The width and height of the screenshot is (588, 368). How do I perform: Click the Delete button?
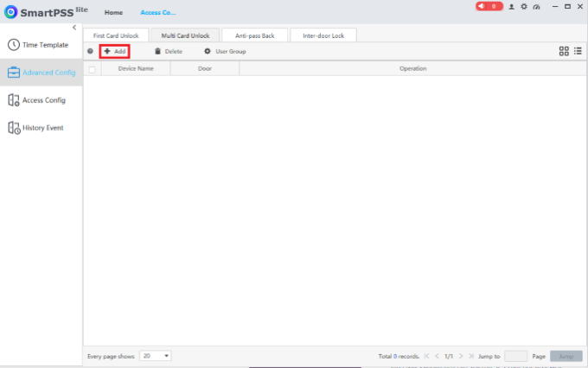click(x=169, y=51)
